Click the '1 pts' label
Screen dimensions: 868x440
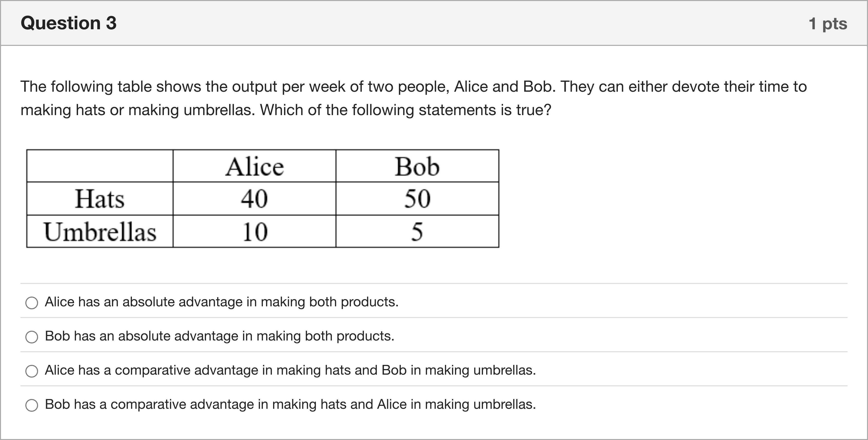828,24
